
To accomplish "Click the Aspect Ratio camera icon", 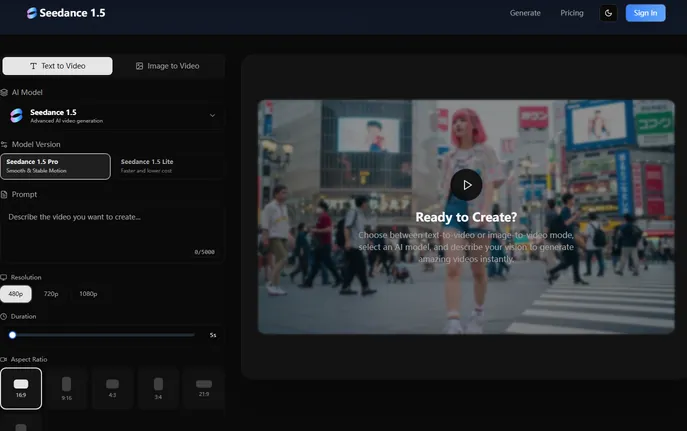I will (4, 359).
